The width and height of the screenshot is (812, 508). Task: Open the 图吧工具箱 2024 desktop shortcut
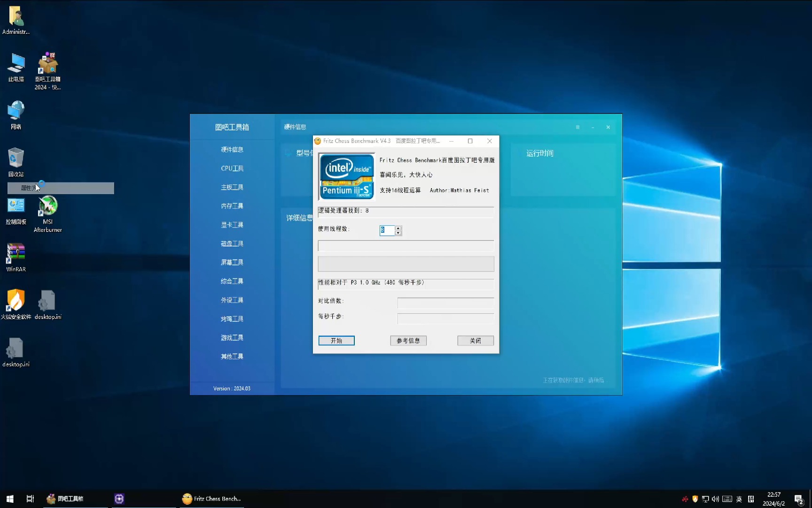pyautogui.click(x=47, y=71)
